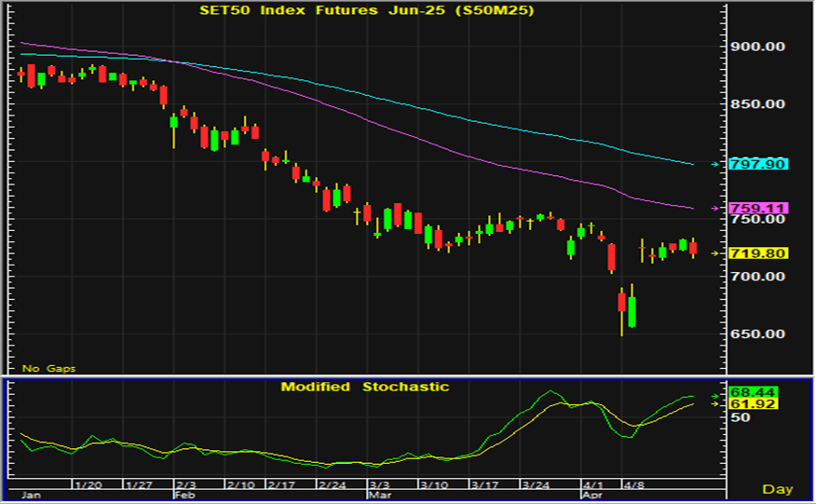
Task: Select the Mar month marker on time axis
Action: [x=377, y=496]
